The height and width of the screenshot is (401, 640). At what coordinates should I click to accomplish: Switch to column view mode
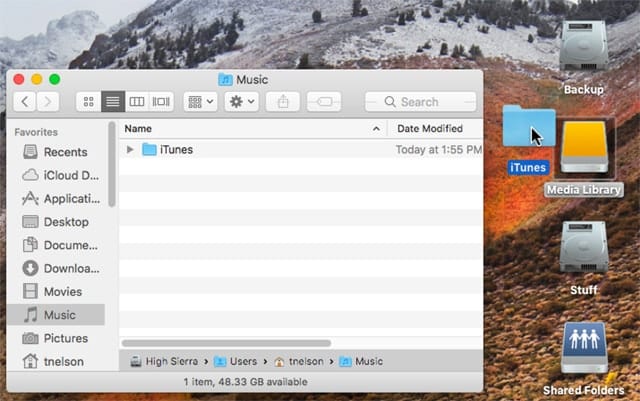coord(137,102)
